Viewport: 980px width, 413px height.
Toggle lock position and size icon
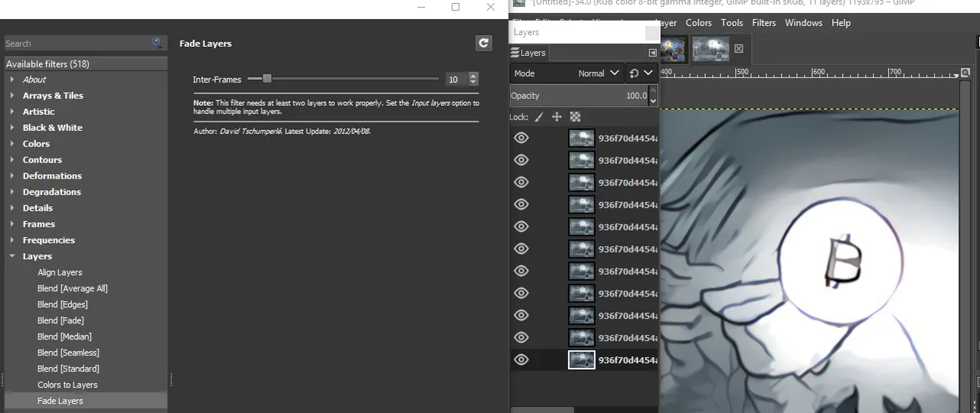tap(557, 117)
